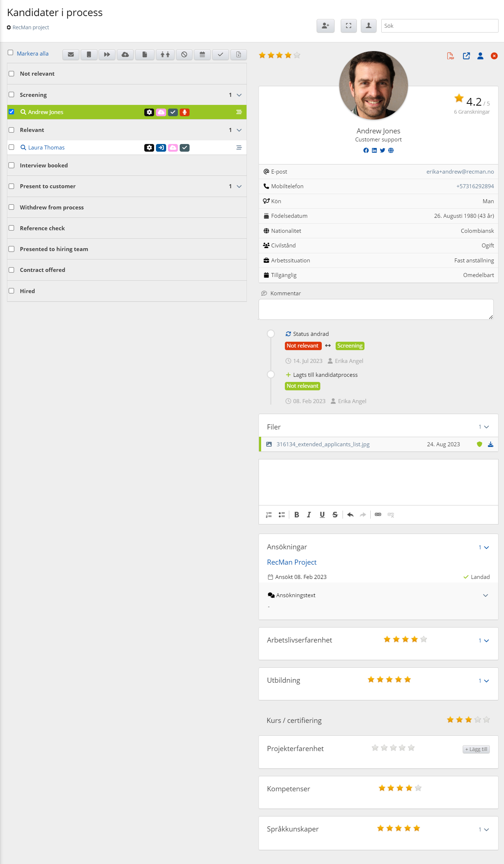Export candidate profile as PDF
The width and height of the screenshot is (504, 864).
coord(450,56)
